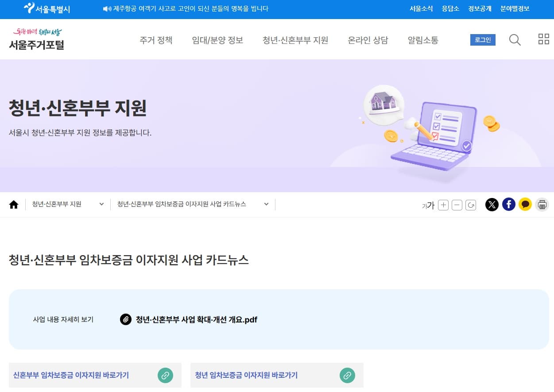Click the 로그인 button
The image size is (554, 392).
point(482,39)
